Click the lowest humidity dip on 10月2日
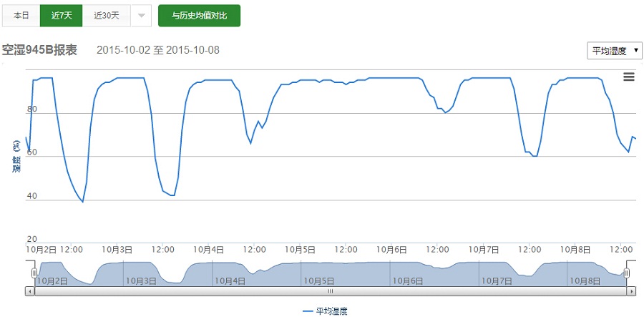This screenshot has height=317, width=644. point(82,202)
